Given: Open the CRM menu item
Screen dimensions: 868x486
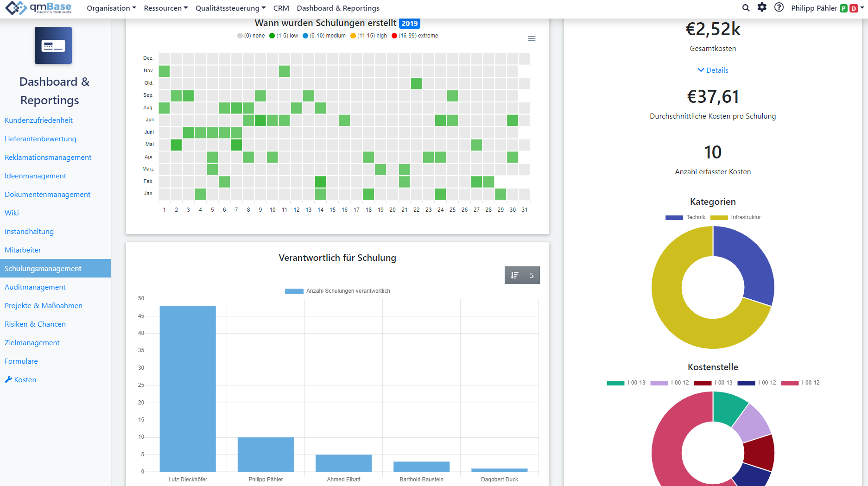Looking at the screenshot, I should point(281,8).
